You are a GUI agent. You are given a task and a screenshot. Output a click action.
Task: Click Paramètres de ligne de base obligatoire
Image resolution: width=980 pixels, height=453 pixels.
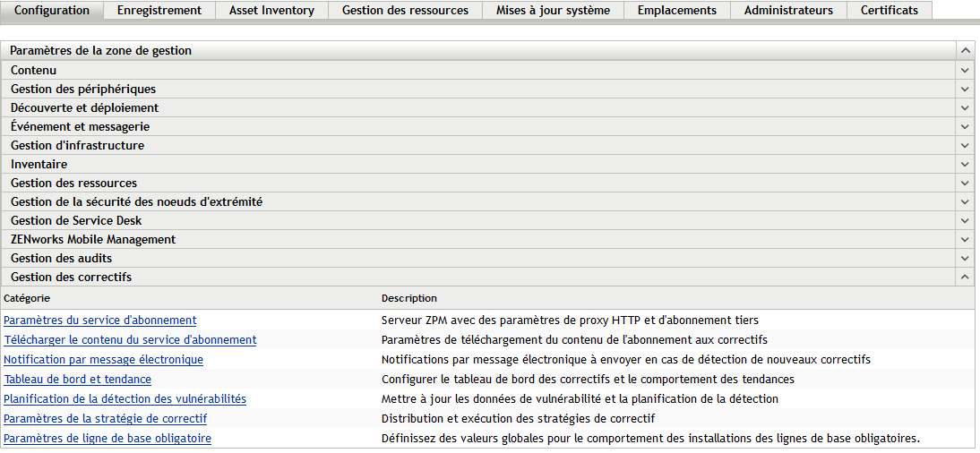click(x=107, y=438)
